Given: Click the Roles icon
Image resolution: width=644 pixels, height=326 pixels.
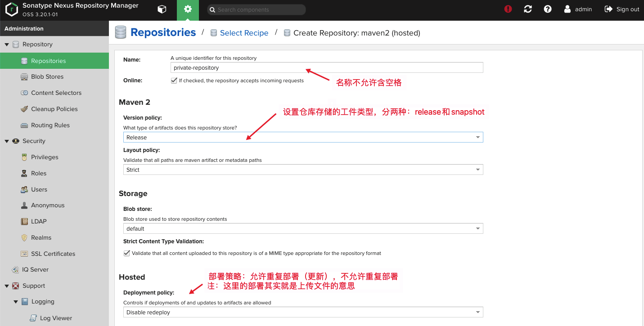Looking at the screenshot, I should (x=24, y=174).
